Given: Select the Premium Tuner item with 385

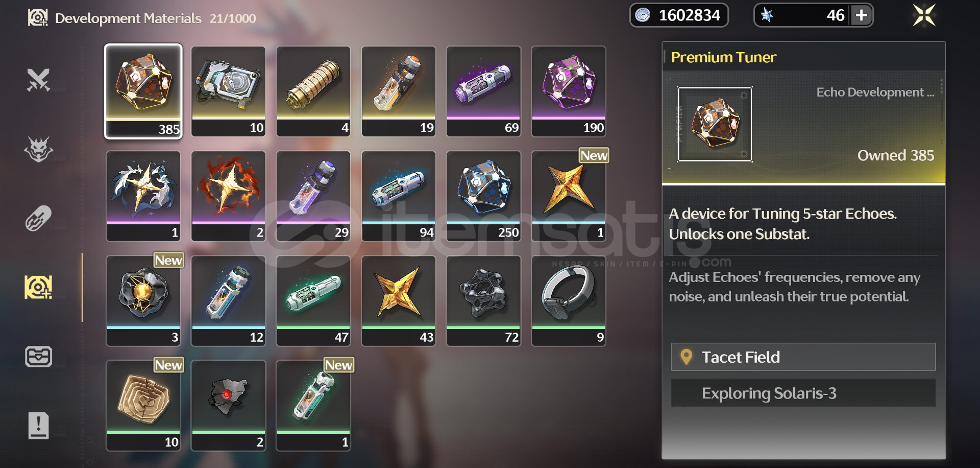Looking at the screenshot, I should click(143, 91).
